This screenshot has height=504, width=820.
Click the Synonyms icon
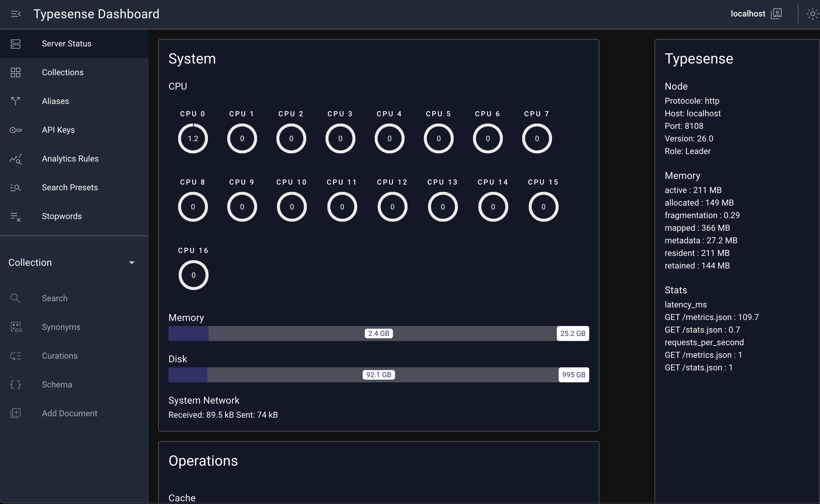point(16,327)
